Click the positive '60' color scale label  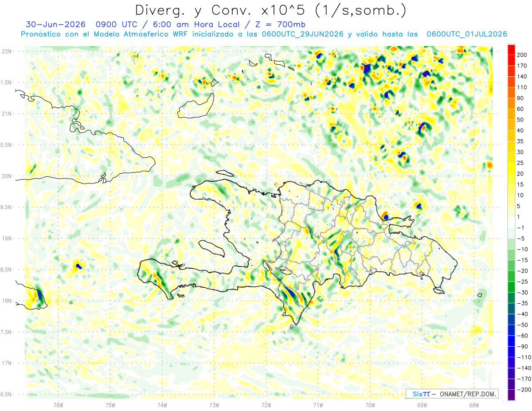pos(520,109)
